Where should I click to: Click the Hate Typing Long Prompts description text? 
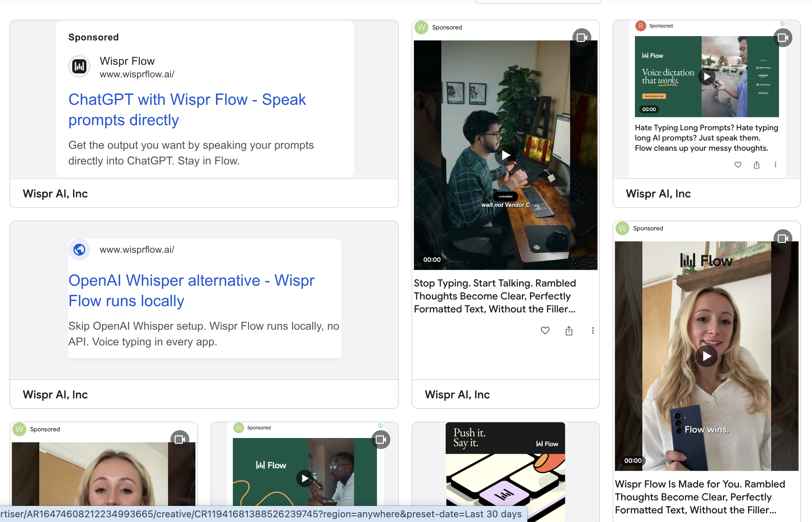tap(706, 138)
